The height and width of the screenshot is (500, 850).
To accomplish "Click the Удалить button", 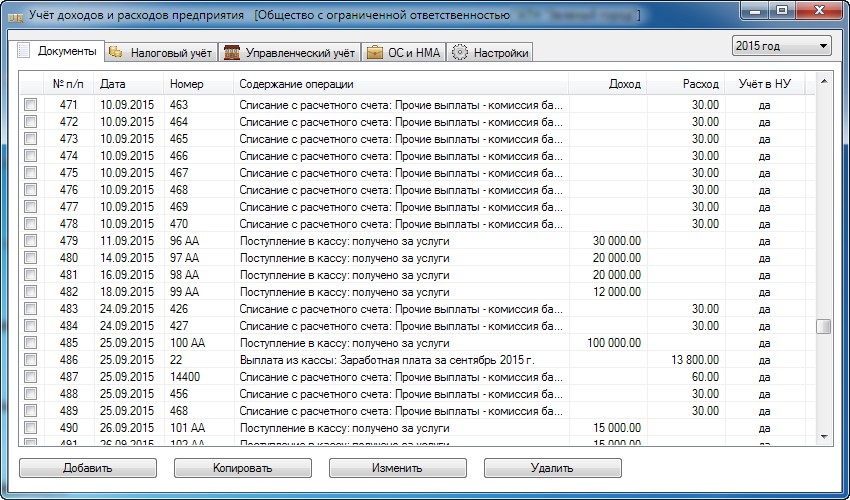I will pyautogui.click(x=553, y=468).
